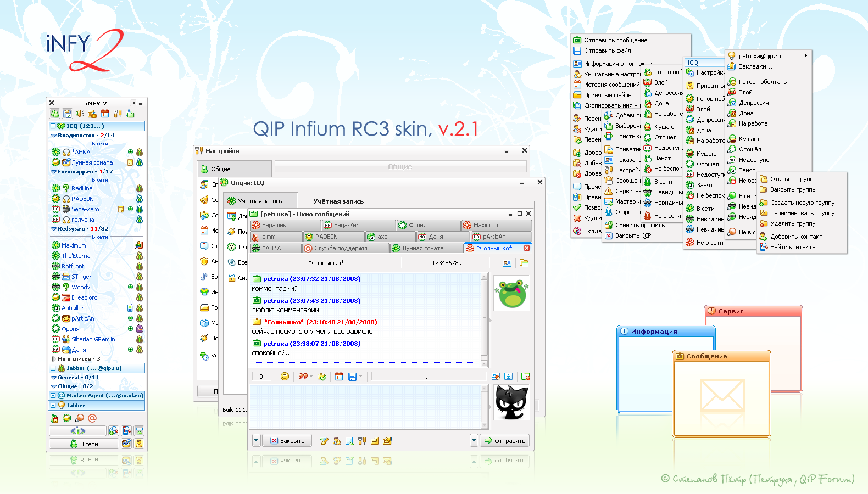The width and height of the screenshot is (868, 494).
Task: Click the text font formatting icon in the chat bottom bar
Action: 324,441
